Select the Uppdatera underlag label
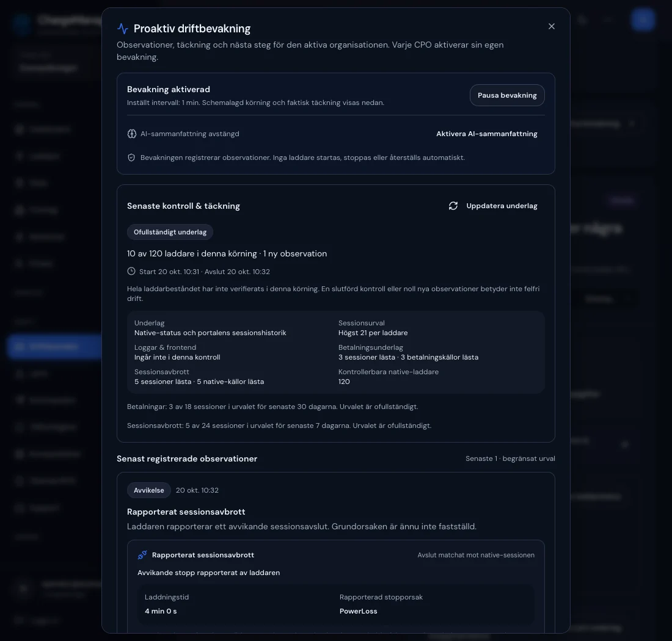Viewport: 672px width, 641px height. 502,206
